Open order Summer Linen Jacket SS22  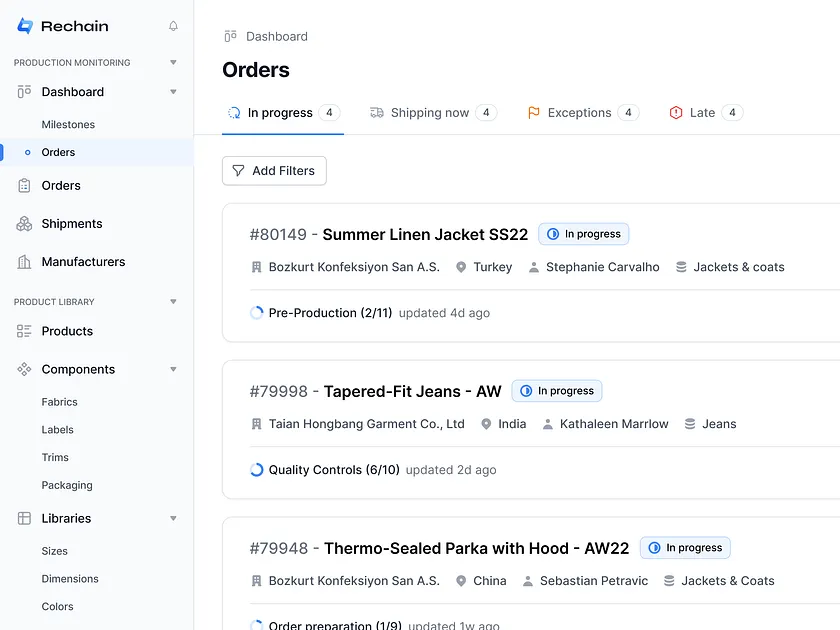(x=425, y=235)
